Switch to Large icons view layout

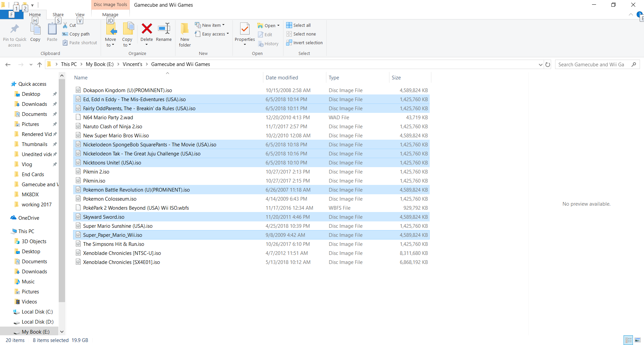(x=638, y=340)
